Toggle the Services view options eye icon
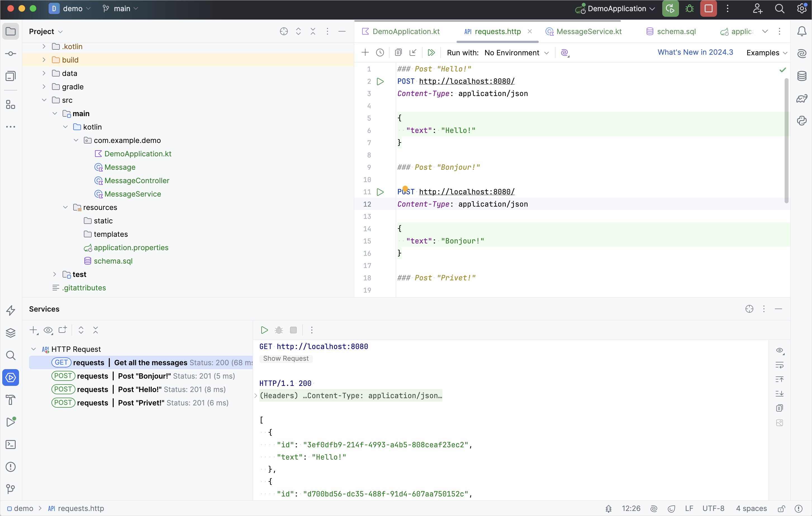The image size is (812, 516). coord(48,330)
